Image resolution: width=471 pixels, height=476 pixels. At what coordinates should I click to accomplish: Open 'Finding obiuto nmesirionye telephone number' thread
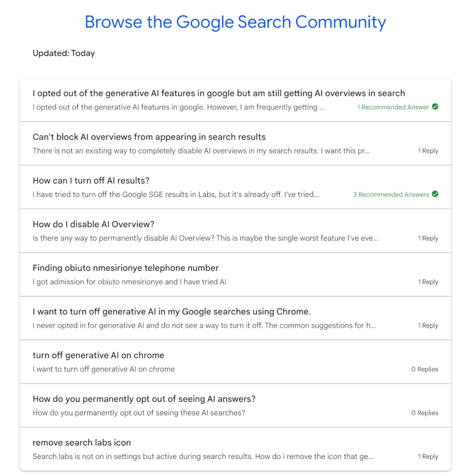click(125, 268)
